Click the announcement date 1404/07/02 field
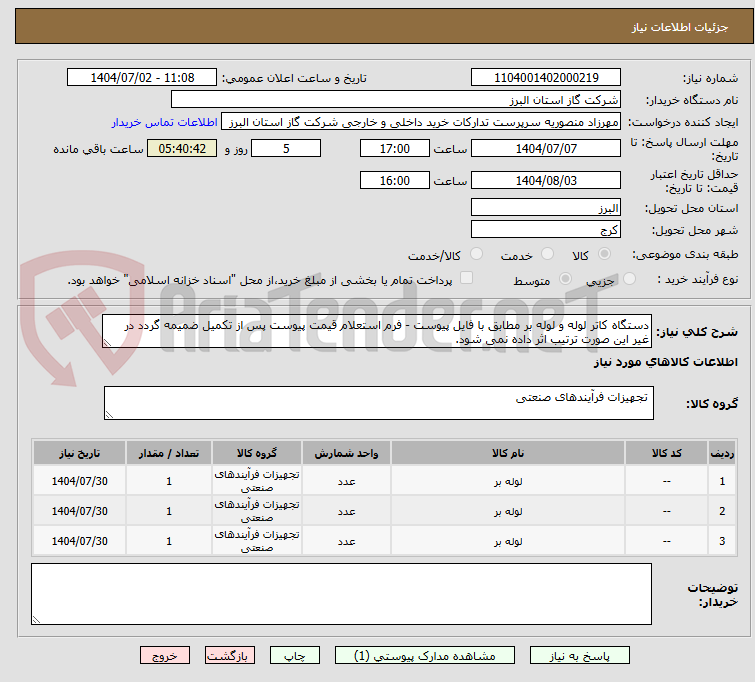755x682 pixels. pyautogui.click(x=142, y=78)
